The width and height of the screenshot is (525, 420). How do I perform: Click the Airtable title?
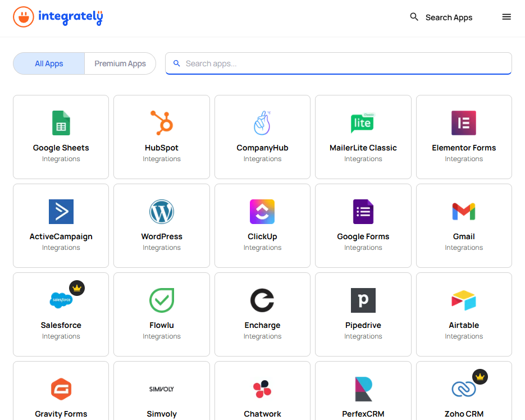tap(464, 325)
